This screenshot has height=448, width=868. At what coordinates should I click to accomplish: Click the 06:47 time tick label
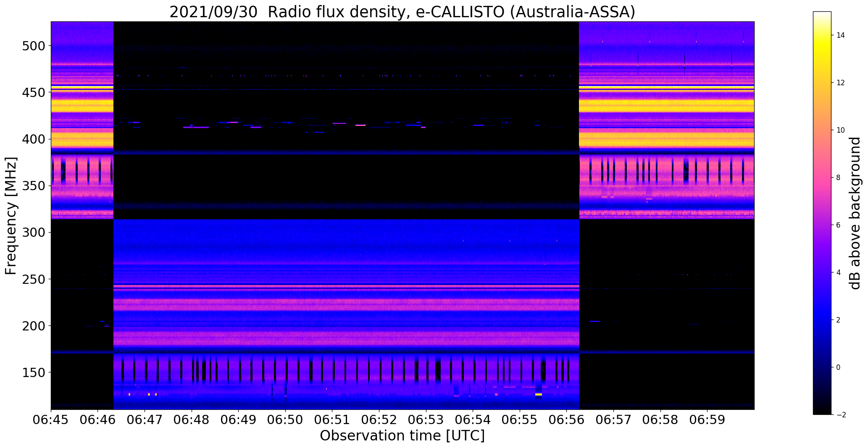pos(145,420)
